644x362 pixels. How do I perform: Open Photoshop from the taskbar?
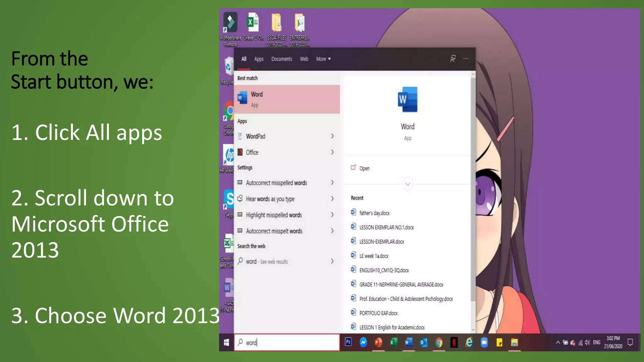coord(348,342)
